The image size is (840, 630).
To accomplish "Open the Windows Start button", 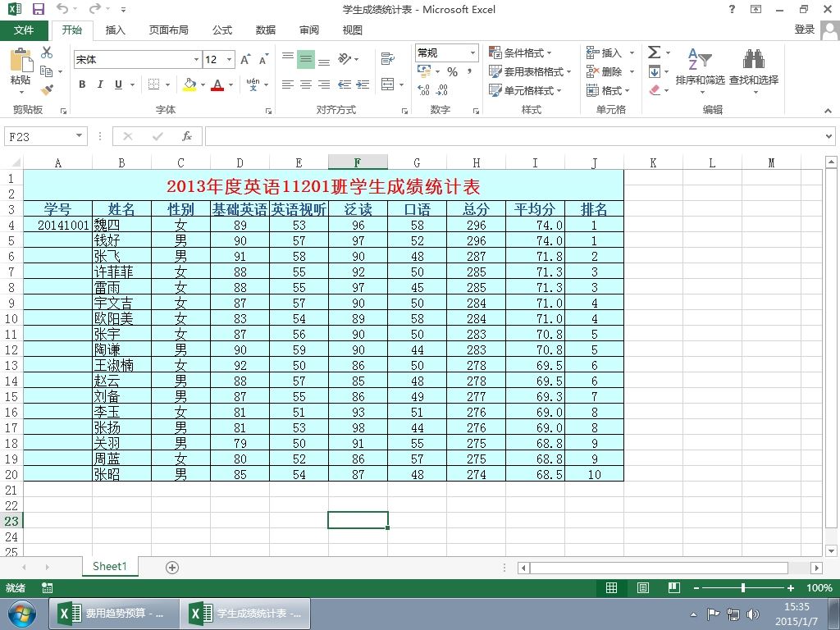I will tap(22, 614).
